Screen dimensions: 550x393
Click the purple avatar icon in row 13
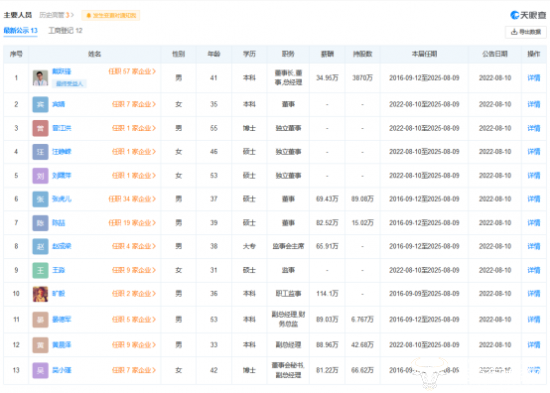pos(40,370)
